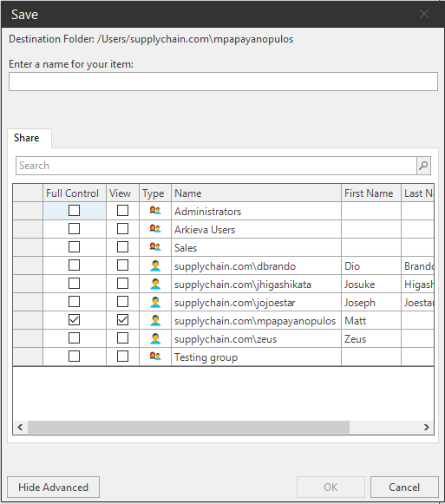Enable View for Administrators
Image resolution: width=445 pixels, height=504 pixels.
[x=122, y=211]
